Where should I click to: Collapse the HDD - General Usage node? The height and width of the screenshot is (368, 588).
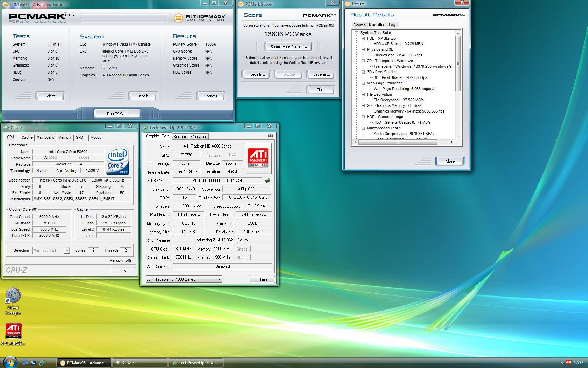coord(363,117)
